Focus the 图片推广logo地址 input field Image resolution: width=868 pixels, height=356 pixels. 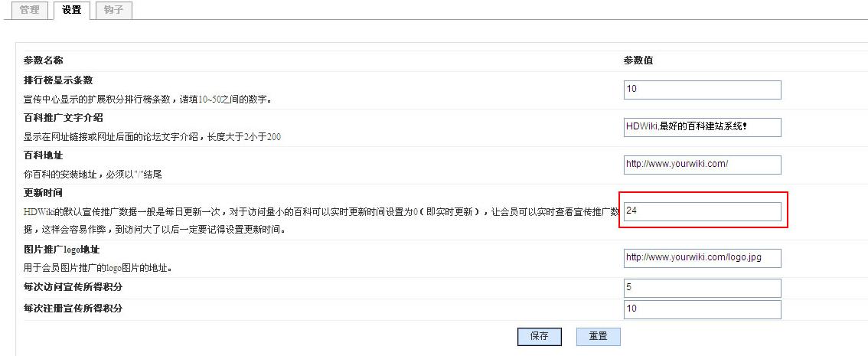click(x=702, y=258)
